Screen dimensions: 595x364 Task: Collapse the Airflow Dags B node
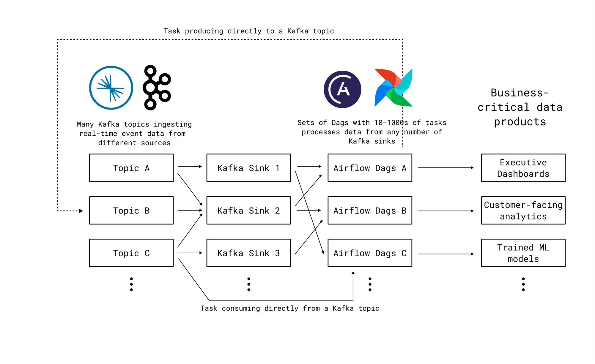(369, 210)
